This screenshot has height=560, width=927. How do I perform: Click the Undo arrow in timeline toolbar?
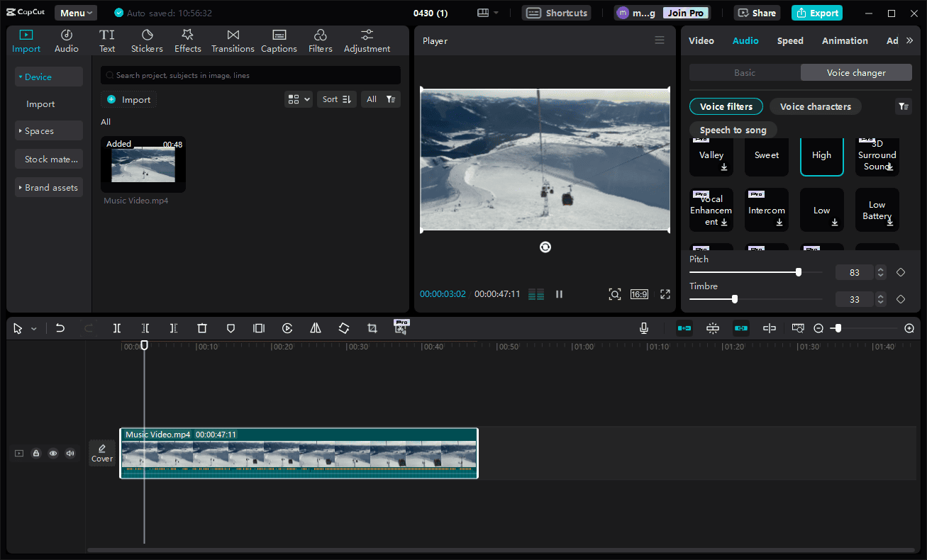(x=60, y=328)
